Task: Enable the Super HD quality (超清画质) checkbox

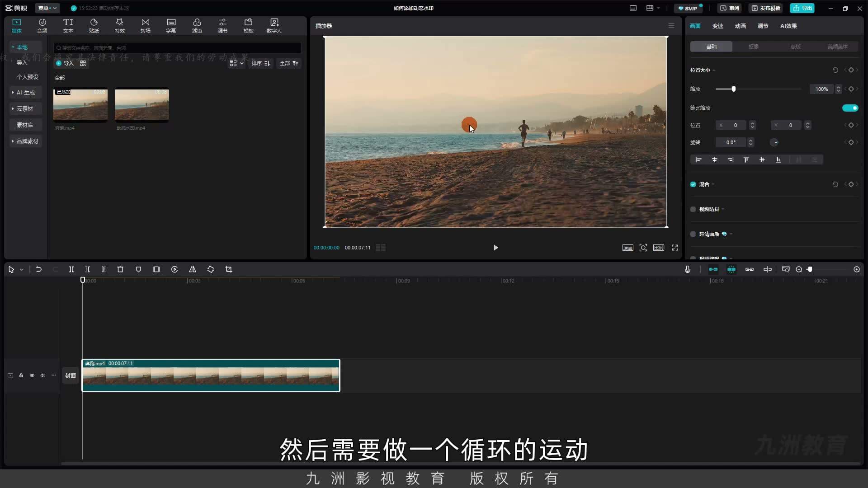Action: coord(693,234)
